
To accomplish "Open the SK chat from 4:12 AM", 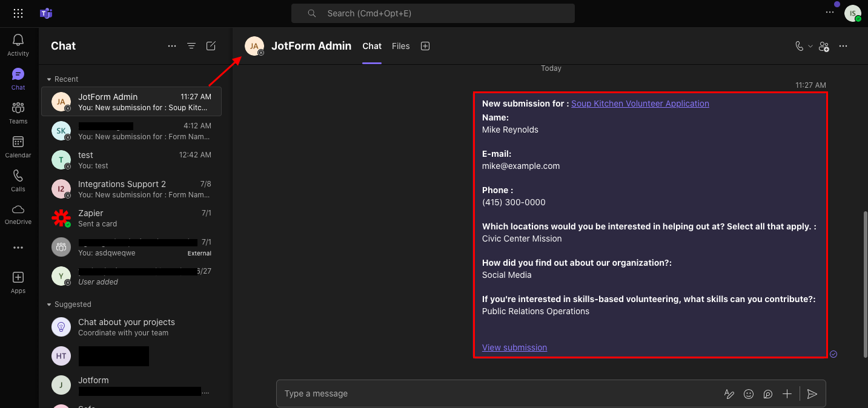I will pyautogui.click(x=131, y=131).
